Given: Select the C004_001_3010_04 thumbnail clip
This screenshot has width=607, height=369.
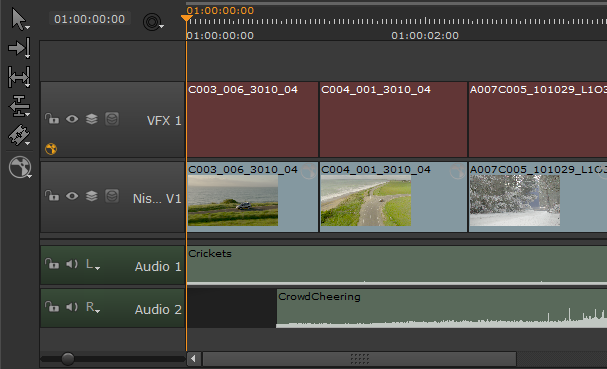Looking at the screenshot, I should [393, 197].
